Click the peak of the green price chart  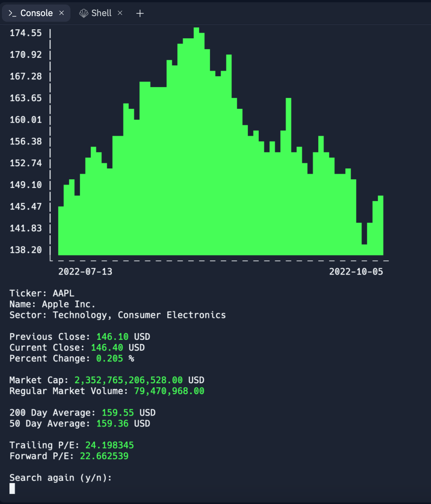196,32
